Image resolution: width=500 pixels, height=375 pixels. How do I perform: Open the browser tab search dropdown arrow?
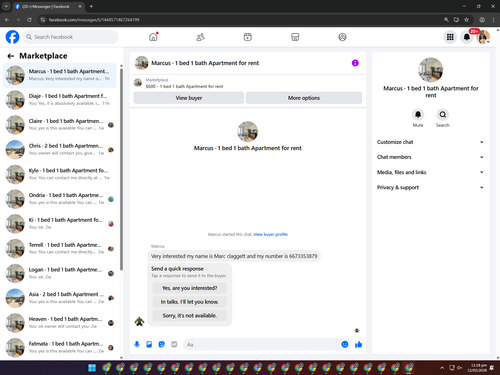(6, 6)
